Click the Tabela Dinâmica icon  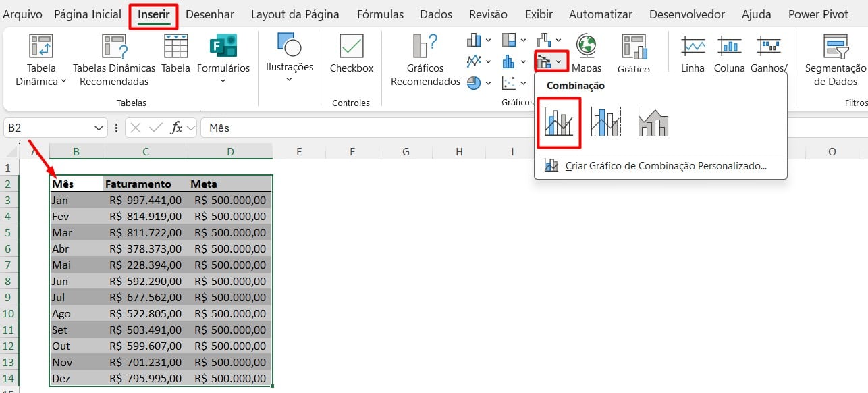tap(40, 47)
